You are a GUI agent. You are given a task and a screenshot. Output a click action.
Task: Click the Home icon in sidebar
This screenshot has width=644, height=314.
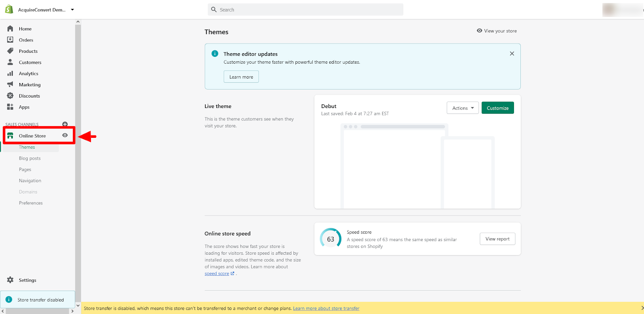pyautogui.click(x=10, y=29)
